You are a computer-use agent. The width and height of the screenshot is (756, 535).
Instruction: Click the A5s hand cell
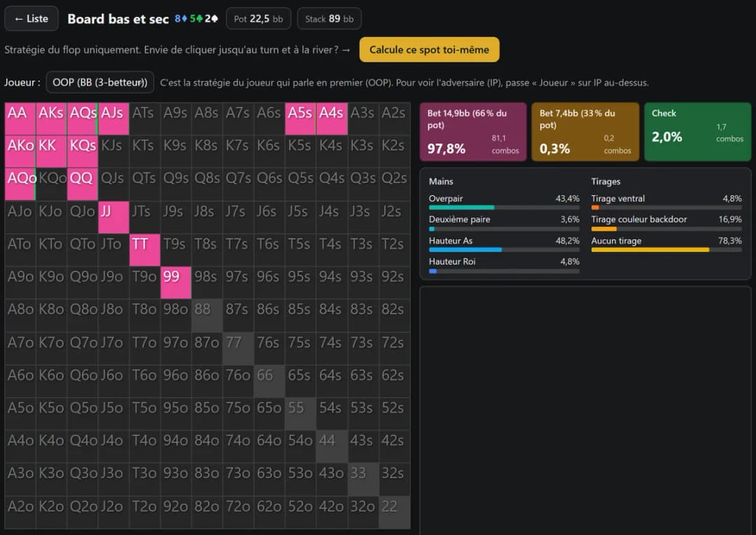(301, 118)
